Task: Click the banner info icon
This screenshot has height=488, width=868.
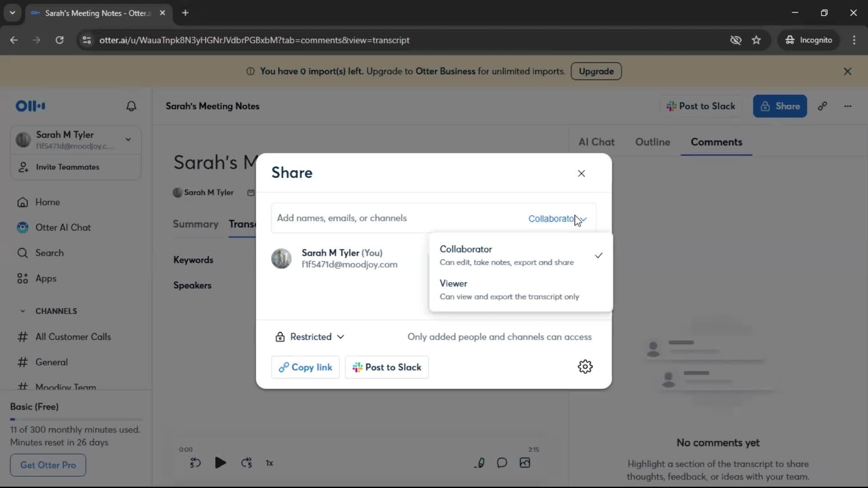Action: [250, 71]
